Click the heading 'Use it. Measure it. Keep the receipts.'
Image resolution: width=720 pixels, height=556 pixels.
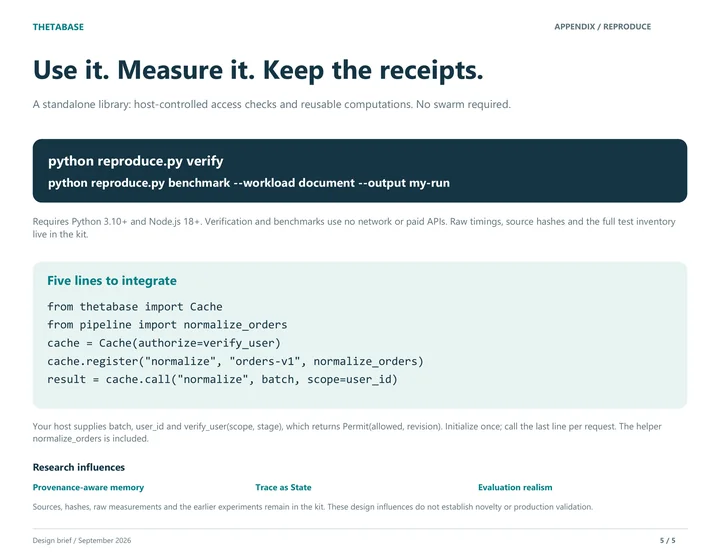pyautogui.click(x=258, y=70)
